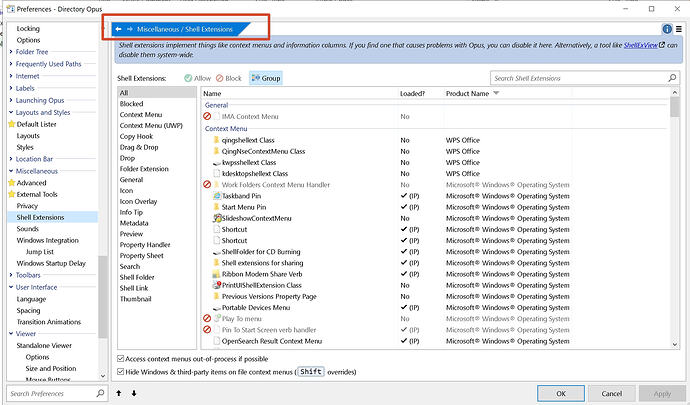The image size is (690, 405).
Task: Toggle Hide Windows & third-party items checkbox
Action: pos(122,372)
